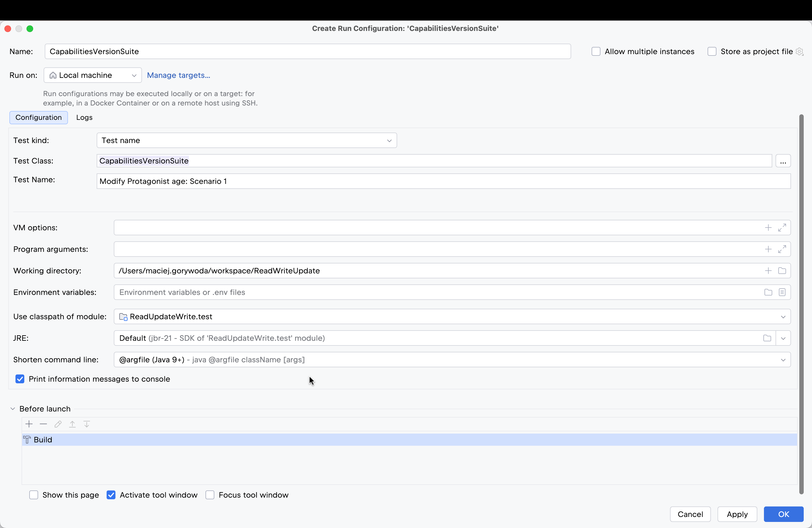Click the Apply button

[737, 514]
